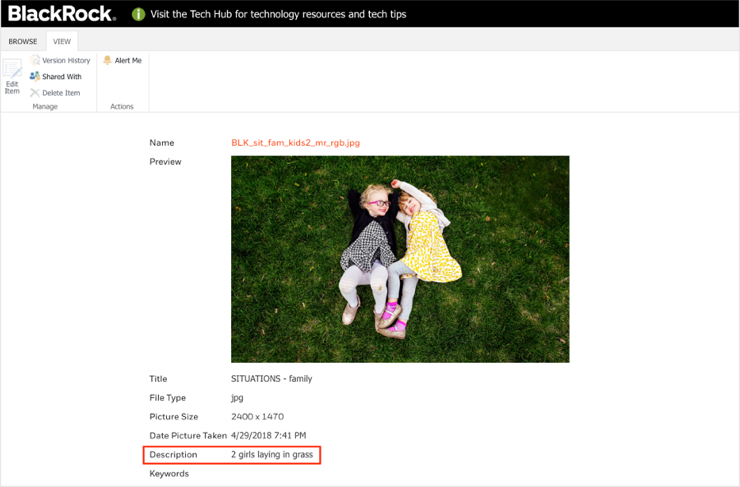Click the Edit Item icon
This screenshot has width=740, height=487.
pos(12,72)
